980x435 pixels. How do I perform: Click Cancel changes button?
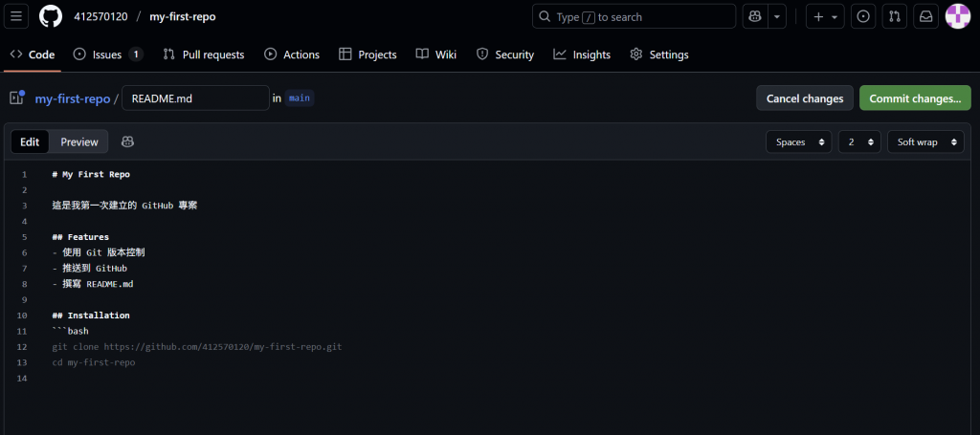point(805,98)
